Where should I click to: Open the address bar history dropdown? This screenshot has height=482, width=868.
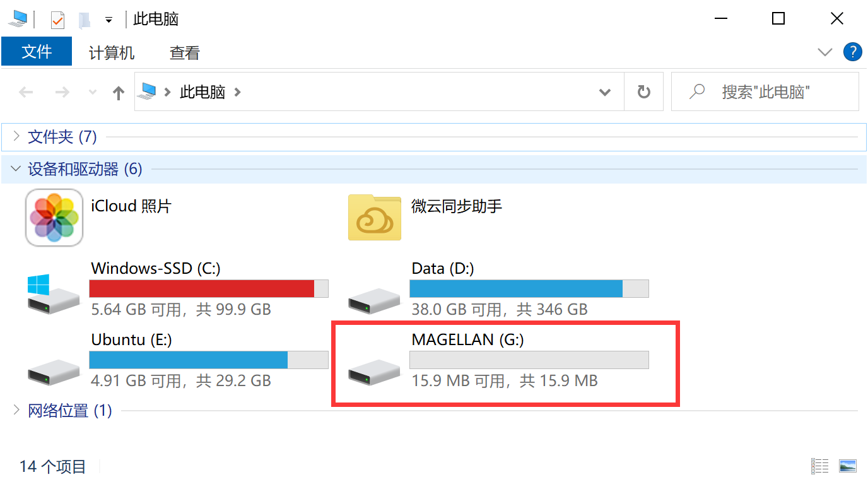pyautogui.click(x=605, y=91)
